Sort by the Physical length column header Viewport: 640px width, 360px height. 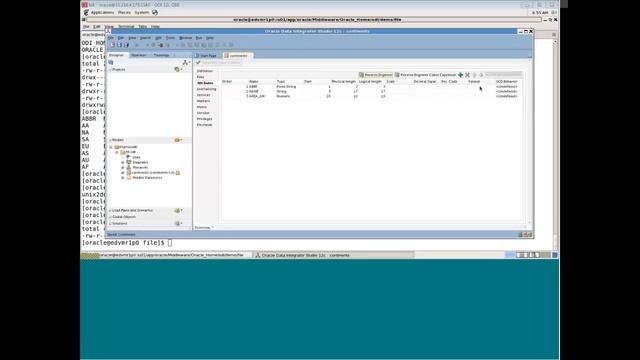[x=343, y=82]
